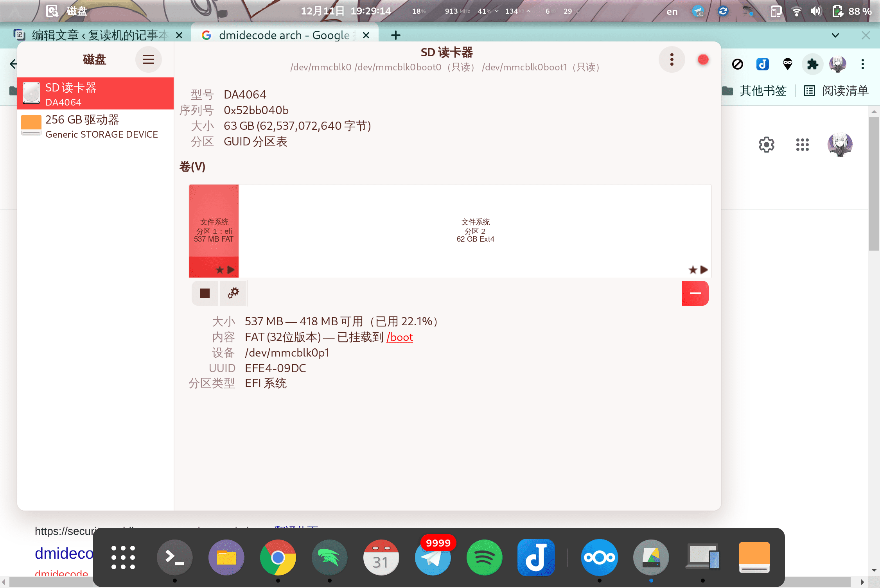
Task: Open the /boot mount point link
Action: (400, 337)
